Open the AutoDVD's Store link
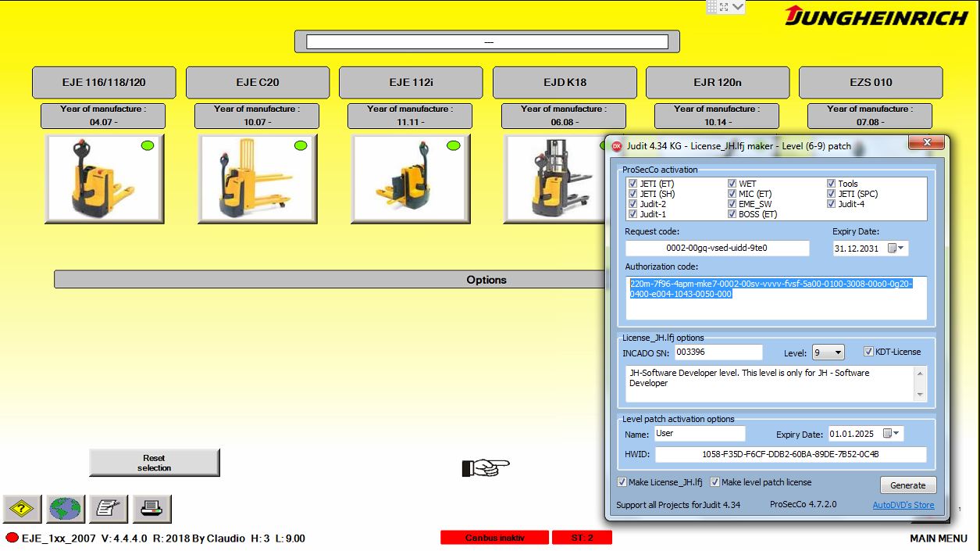The height and width of the screenshot is (551, 980). click(x=903, y=505)
